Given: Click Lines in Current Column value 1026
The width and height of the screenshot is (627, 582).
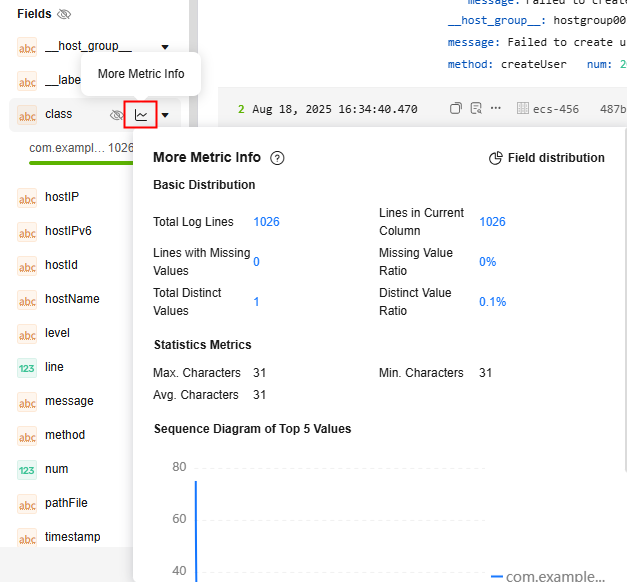Looking at the screenshot, I should [x=492, y=222].
